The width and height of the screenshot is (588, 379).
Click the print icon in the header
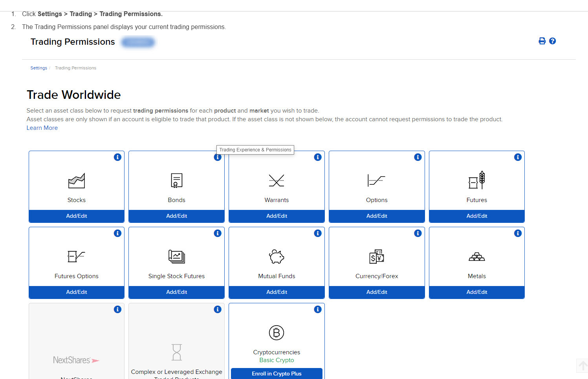point(542,41)
